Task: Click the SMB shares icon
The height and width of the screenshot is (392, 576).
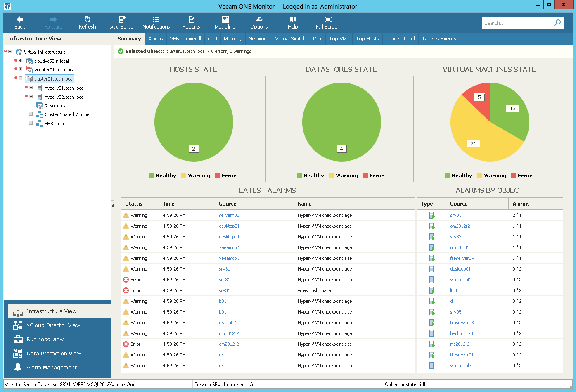Action: pos(40,124)
